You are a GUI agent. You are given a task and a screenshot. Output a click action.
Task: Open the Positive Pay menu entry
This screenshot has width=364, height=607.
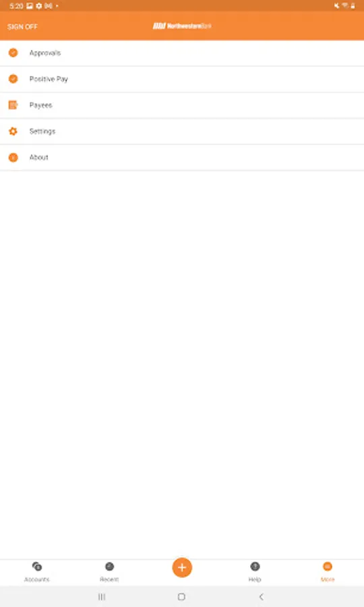coord(182,80)
